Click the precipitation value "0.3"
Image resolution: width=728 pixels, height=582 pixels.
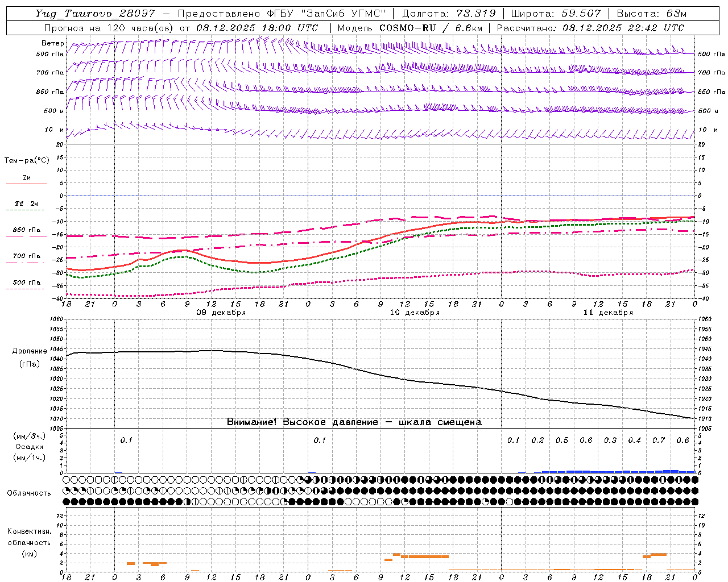[x=610, y=440]
